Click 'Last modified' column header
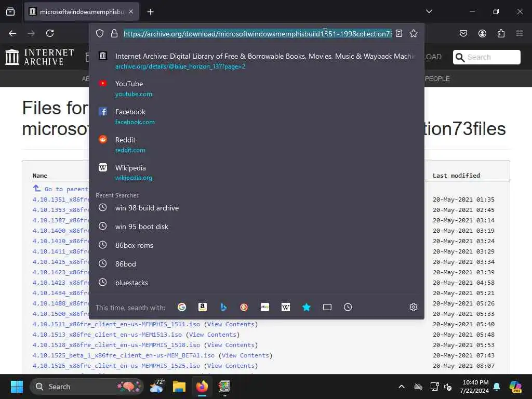532x399 pixels. (456, 176)
